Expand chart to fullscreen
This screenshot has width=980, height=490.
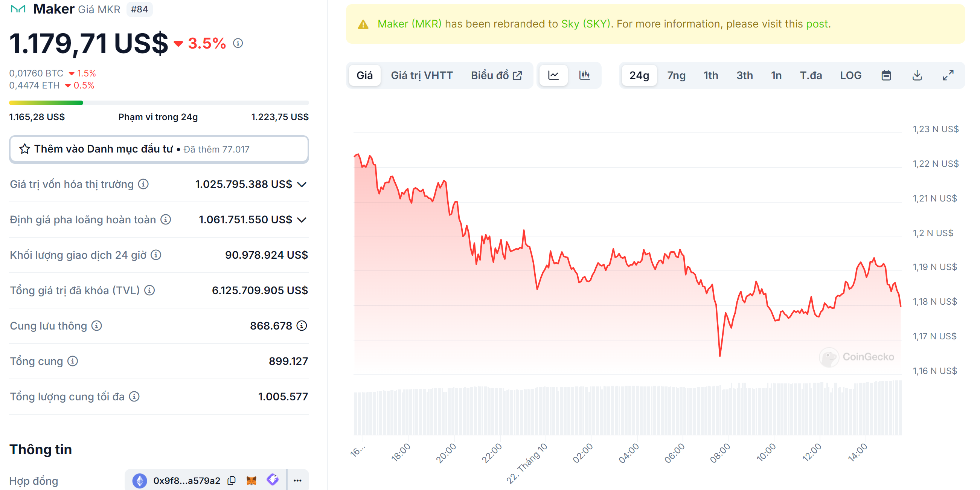[x=948, y=75]
